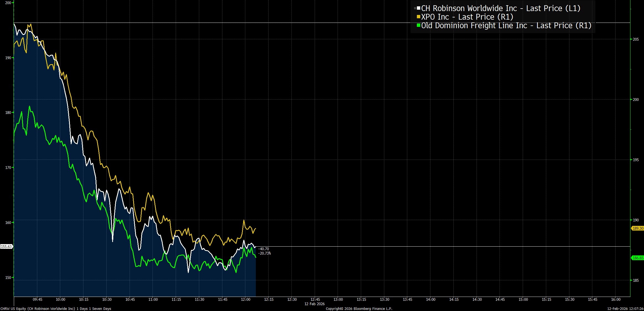Click the 09:45 time axis label
Image resolution: width=644 pixels, height=311 pixels.
pyautogui.click(x=38, y=299)
